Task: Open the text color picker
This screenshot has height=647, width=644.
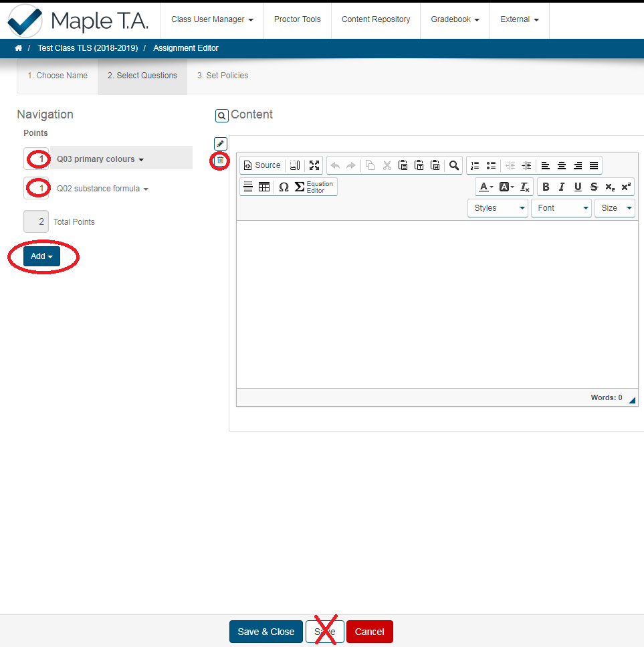Action: 486,187
